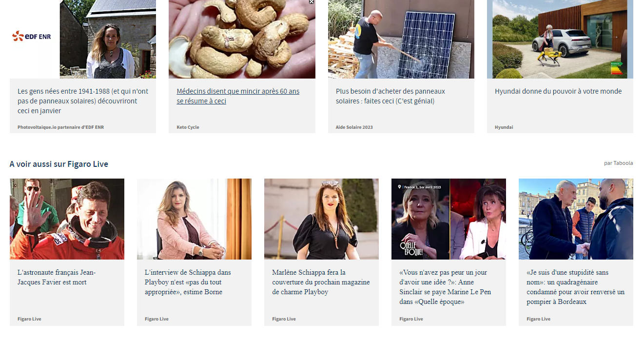
Task: Close the ad with the small X icon
Action: click(x=312, y=2)
